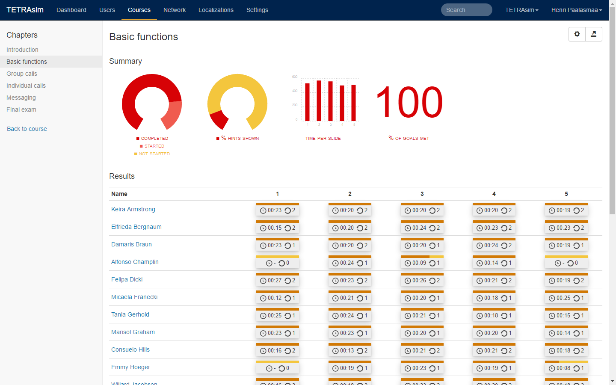Viewport: 616px width, 385px height.
Task: Click the export icon button beside the gear
Action: click(594, 34)
